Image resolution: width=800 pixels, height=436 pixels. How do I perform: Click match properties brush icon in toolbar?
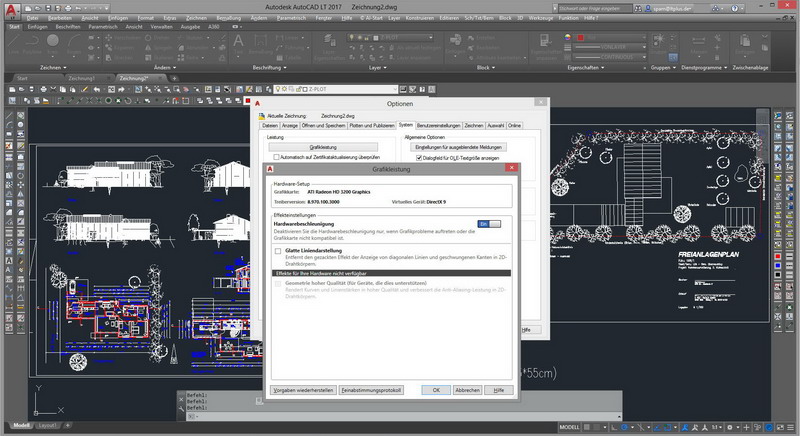point(85,89)
